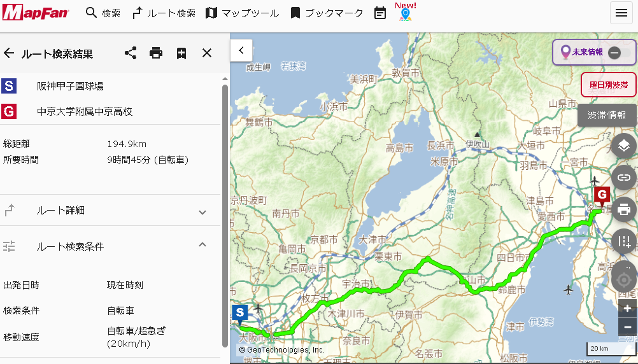Open the New map pin feature icon

(405, 13)
